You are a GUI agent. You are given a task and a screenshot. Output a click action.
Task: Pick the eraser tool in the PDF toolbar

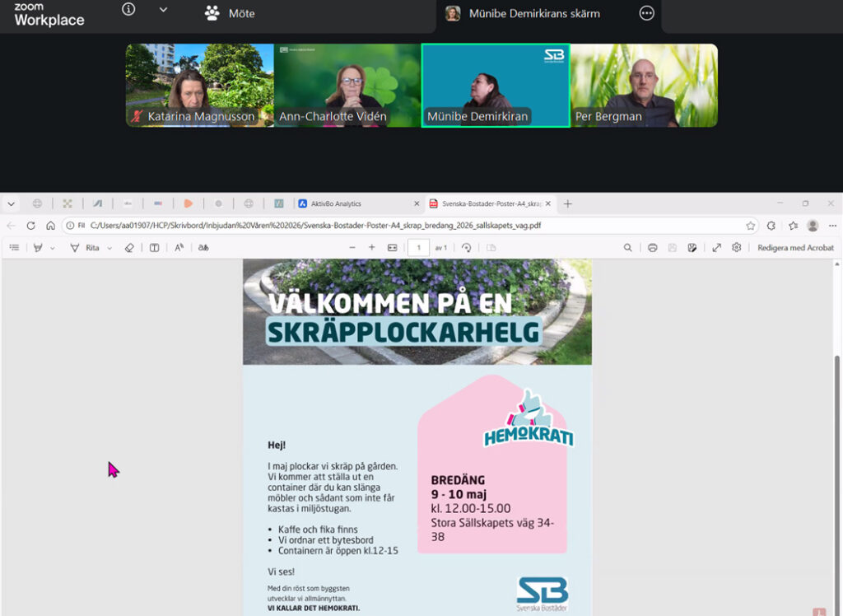point(129,247)
